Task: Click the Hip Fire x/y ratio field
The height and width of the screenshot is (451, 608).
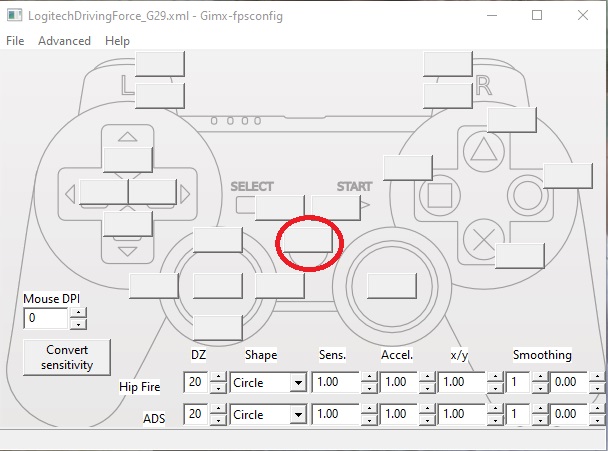Action: tap(462, 382)
